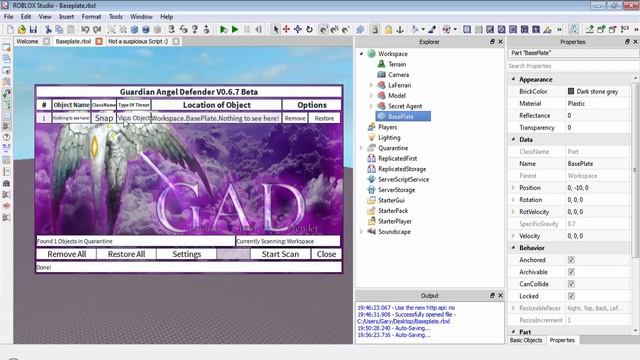Open the Insert menu
Screen dimensions: 640x360
pyautogui.click(x=66, y=17)
